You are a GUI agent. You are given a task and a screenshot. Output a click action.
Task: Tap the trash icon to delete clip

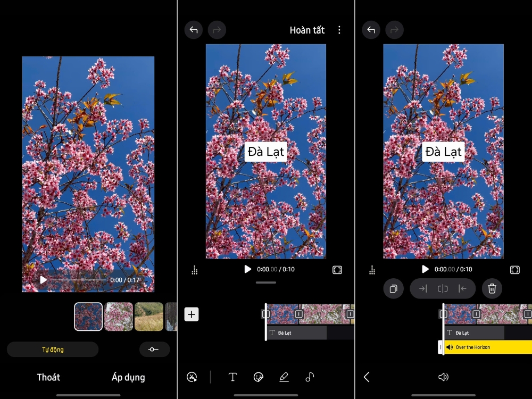click(492, 289)
